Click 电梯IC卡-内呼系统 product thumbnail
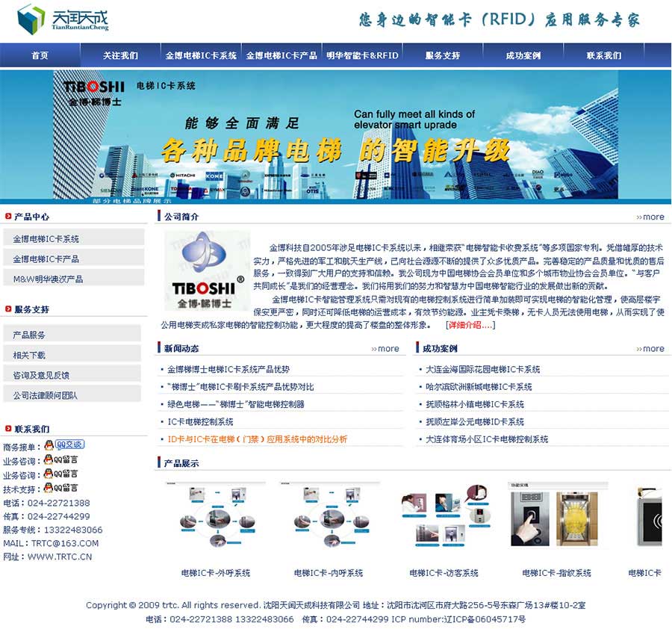The width and height of the screenshot is (672, 629). point(330,515)
